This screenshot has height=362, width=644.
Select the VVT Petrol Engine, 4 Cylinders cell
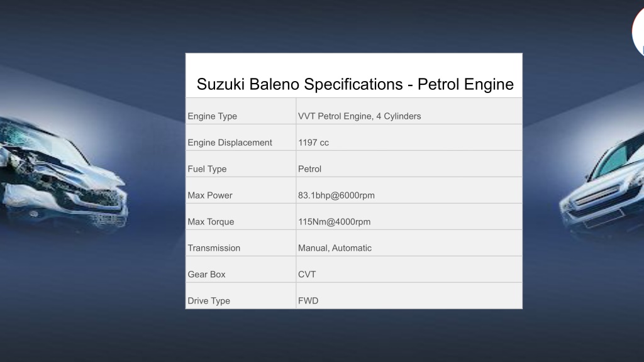pyautogui.click(x=409, y=111)
